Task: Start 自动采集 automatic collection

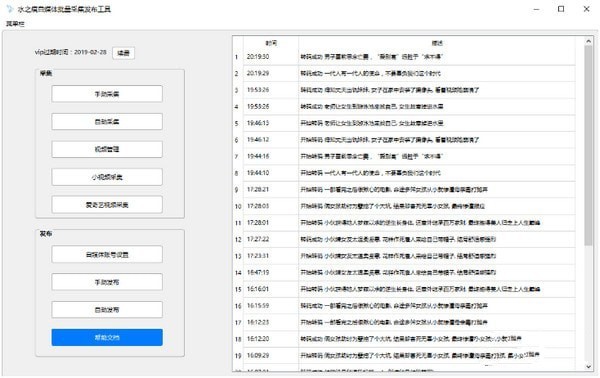Action: [x=107, y=122]
